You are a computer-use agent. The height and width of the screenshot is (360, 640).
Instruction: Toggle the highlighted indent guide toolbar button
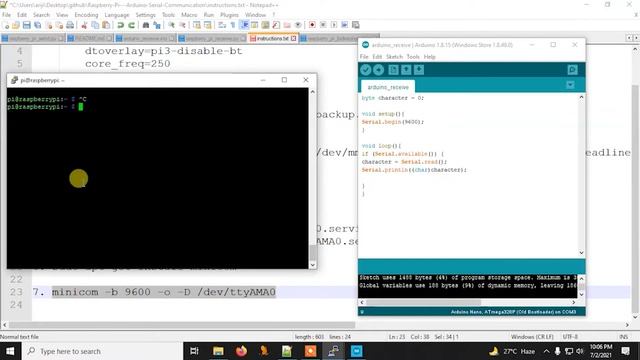coord(244,25)
